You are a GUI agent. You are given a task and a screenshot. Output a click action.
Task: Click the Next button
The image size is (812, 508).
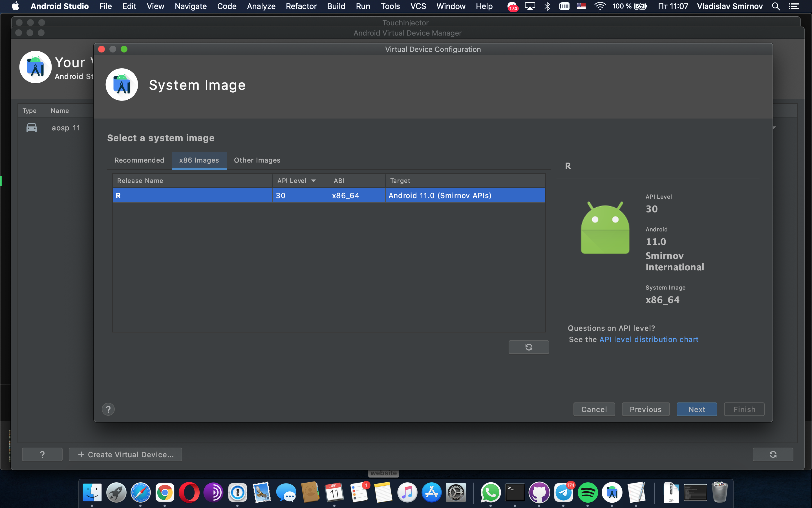pos(697,409)
